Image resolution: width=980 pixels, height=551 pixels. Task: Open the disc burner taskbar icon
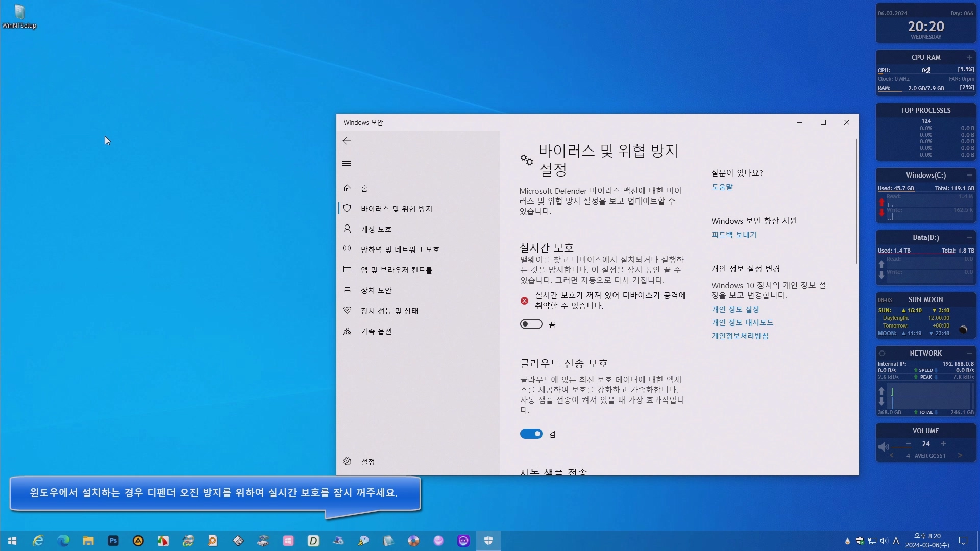coord(413,541)
